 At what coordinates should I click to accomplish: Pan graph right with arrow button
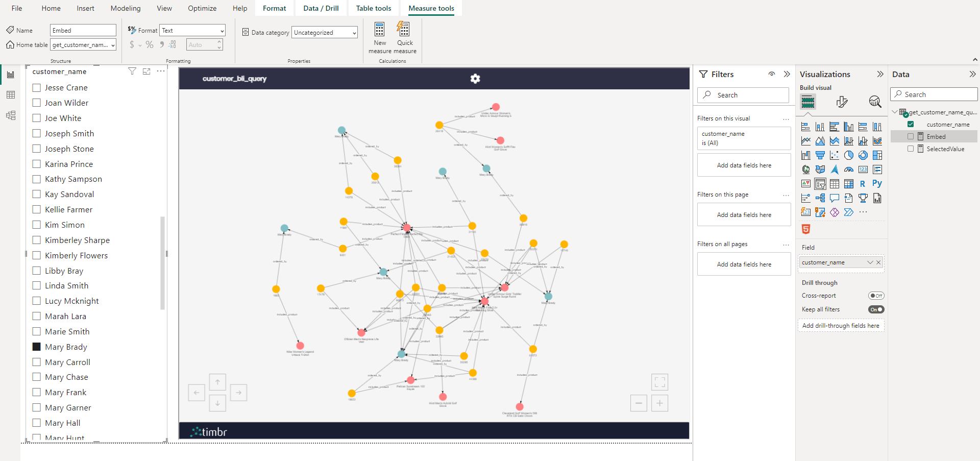(x=238, y=393)
